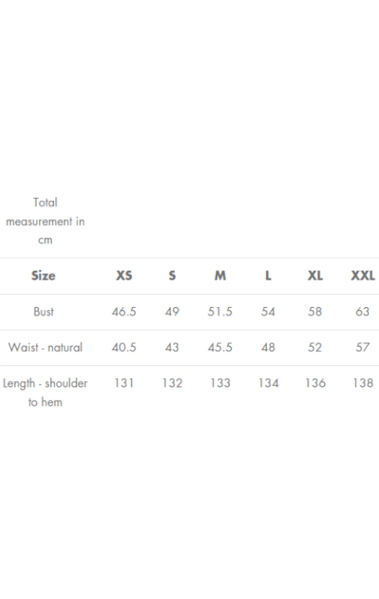
Task: Click the M bust value 51.5
Action: point(220,312)
